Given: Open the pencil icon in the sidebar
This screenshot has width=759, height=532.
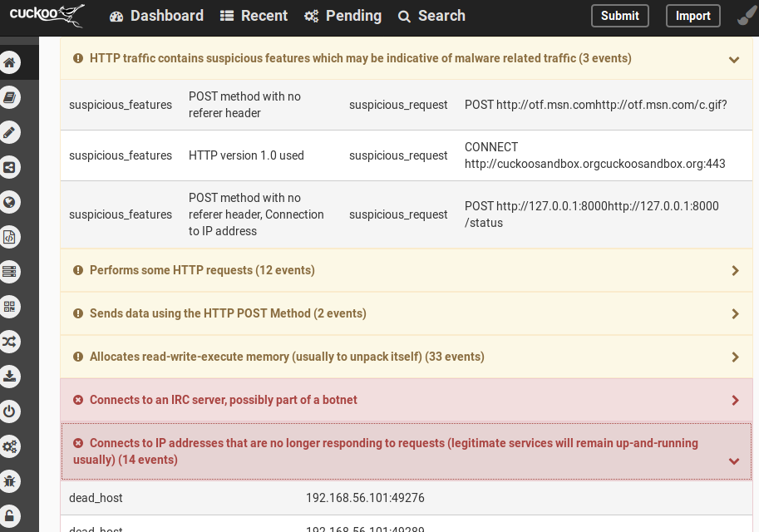Looking at the screenshot, I should coord(9,132).
